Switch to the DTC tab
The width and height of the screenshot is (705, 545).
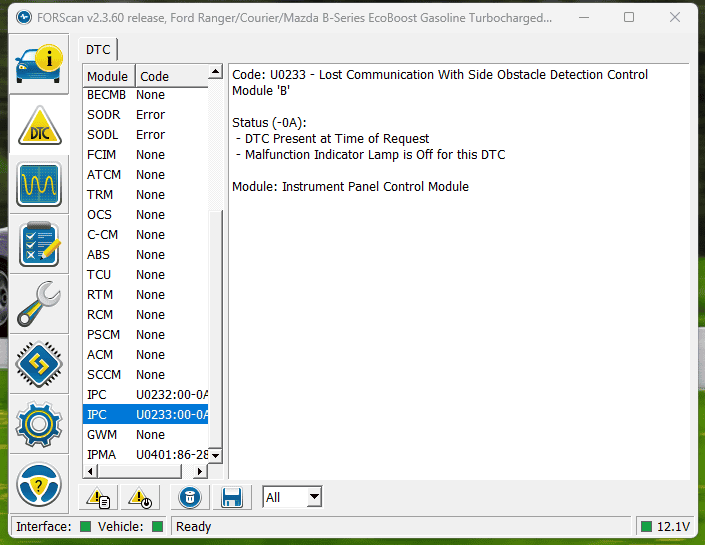pyautogui.click(x=98, y=49)
